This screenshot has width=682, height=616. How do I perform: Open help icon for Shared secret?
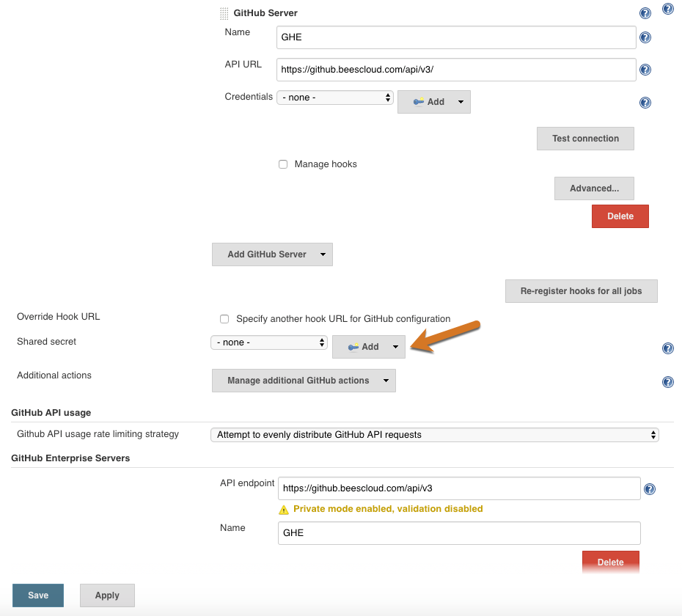click(667, 348)
